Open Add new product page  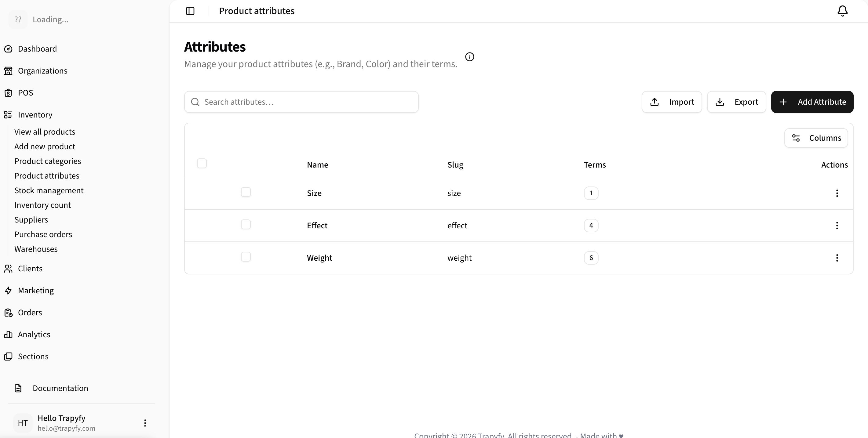[x=45, y=147]
